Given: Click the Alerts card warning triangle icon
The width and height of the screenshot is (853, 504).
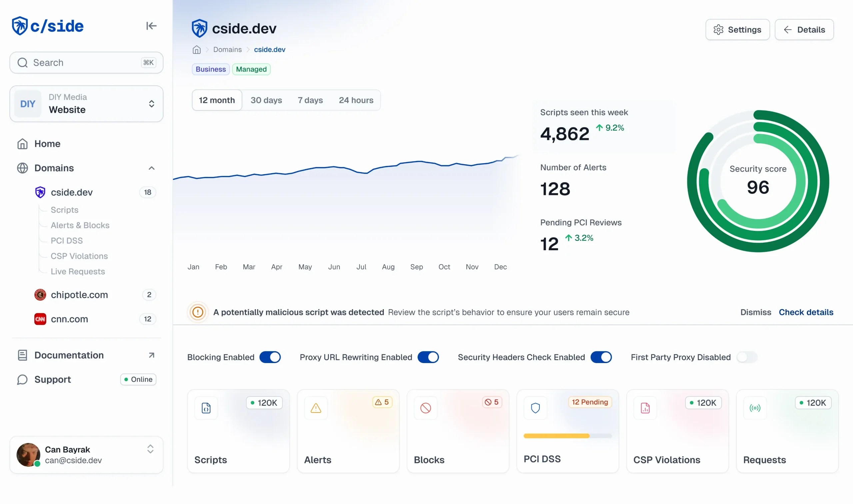Looking at the screenshot, I should pos(316,407).
